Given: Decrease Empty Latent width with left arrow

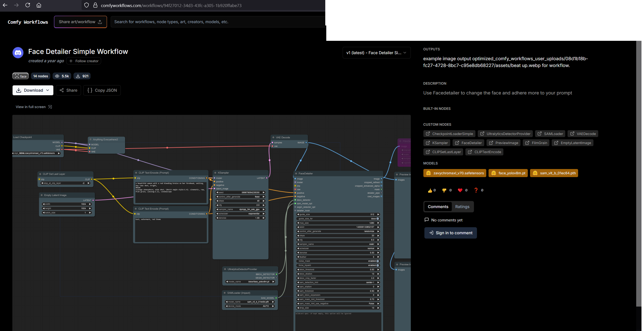Looking at the screenshot, I should click(x=44, y=204).
